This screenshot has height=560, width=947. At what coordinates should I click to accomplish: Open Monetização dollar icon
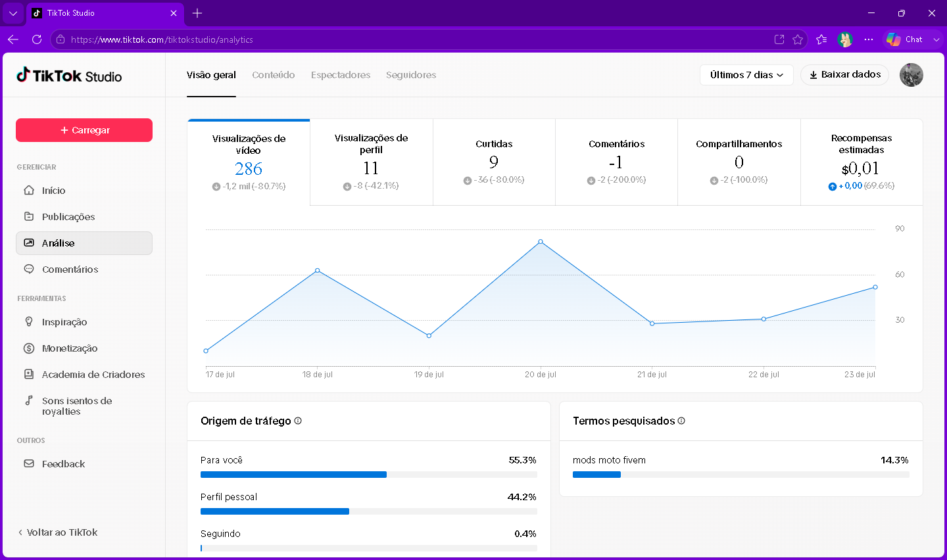pyautogui.click(x=29, y=348)
